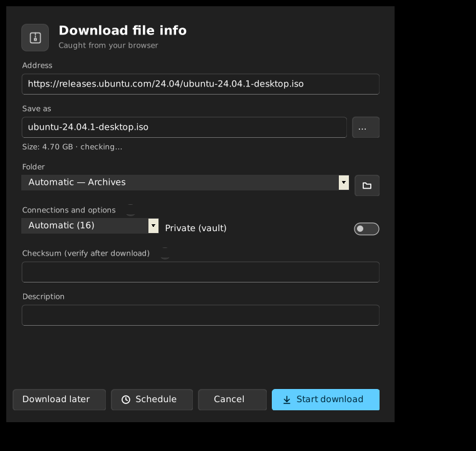476x451 pixels.
Task: Expand the Automatic (16) connections dropdown
Action: click(x=90, y=225)
